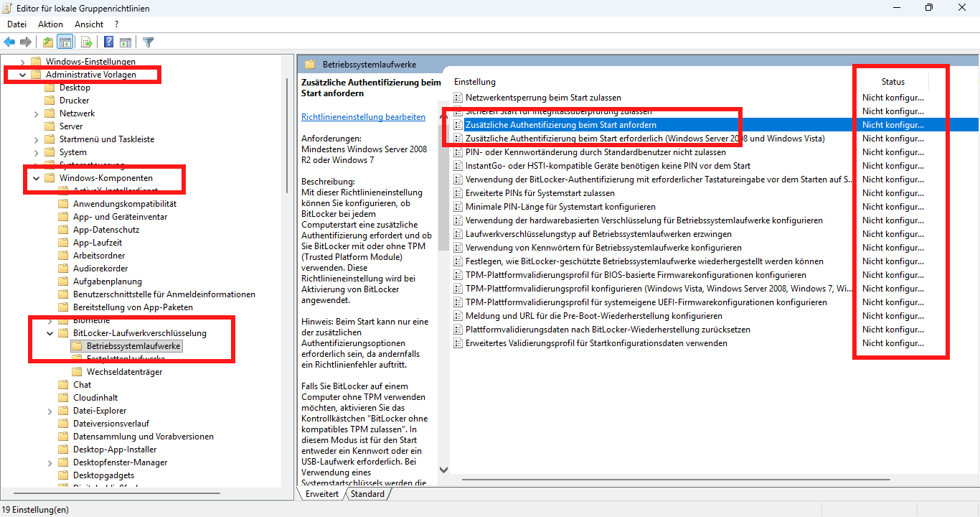Collapse BitLocker-Laufwerkverschlüsselung node

click(50, 333)
